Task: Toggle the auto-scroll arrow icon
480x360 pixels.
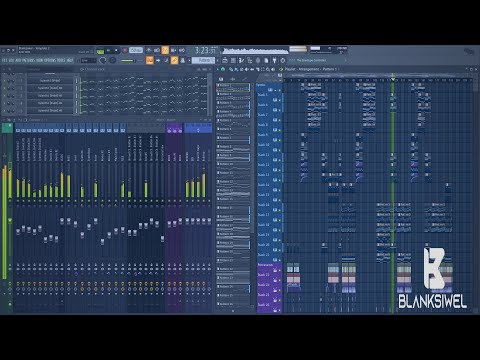Action: click(x=158, y=60)
